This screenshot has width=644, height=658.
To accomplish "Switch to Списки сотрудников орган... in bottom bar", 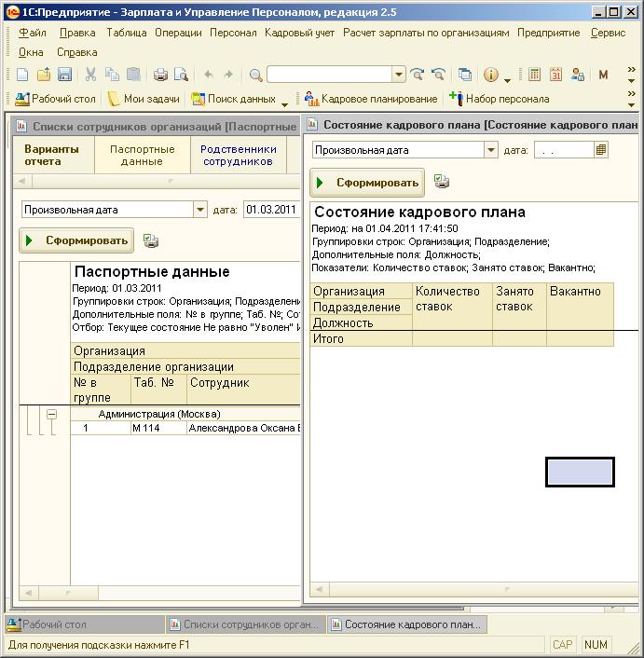I will tap(246, 624).
